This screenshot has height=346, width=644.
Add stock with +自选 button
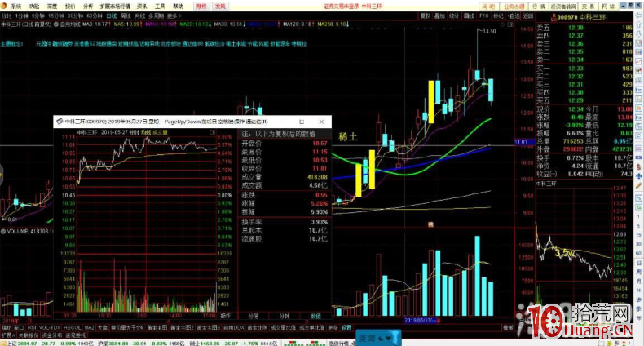514,16
